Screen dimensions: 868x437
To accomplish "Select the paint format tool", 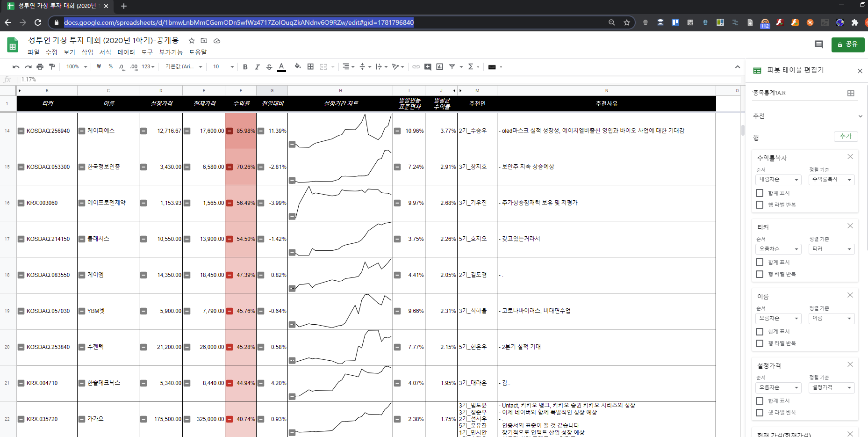I will (x=52, y=67).
